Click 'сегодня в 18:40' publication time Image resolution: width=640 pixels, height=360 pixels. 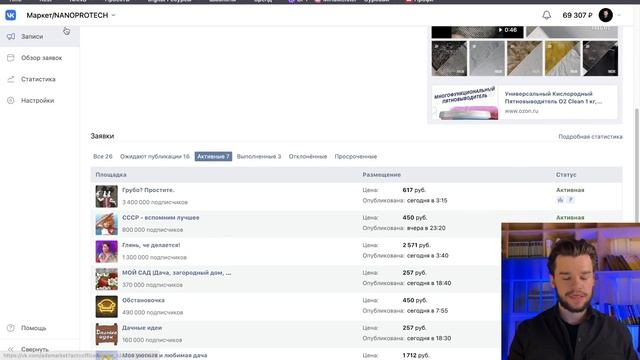click(x=429, y=283)
